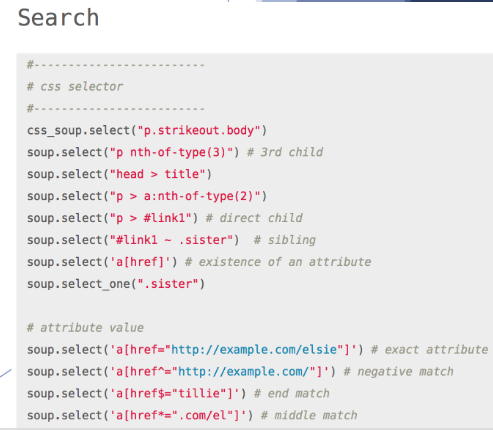Click the '# attribute value' comment
Viewport: 493px width, 430px height.
click(x=85, y=328)
